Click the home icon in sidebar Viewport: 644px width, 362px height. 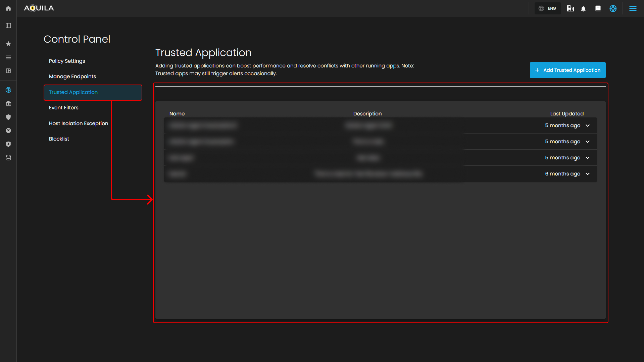[x=8, y=8]
